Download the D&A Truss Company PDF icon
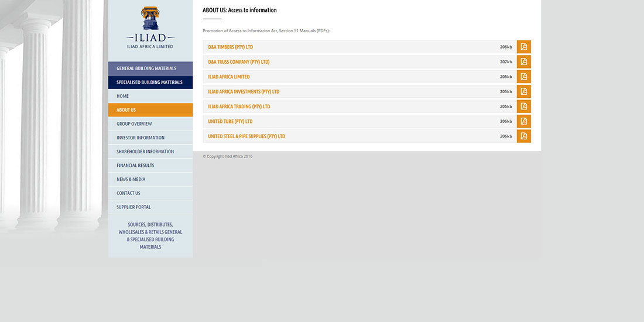The height and width of the screenshot is (322, 644). tap(523, 61)
